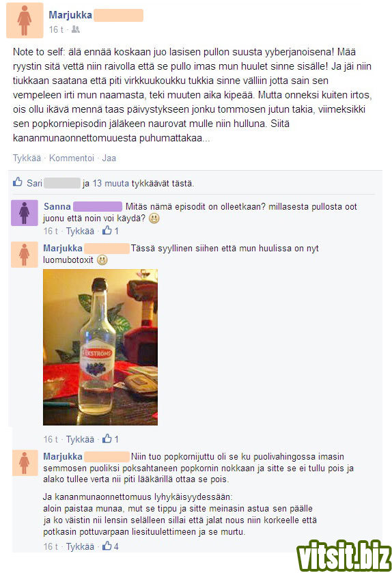Open the Ekströms bottle photo

[100, 347]
